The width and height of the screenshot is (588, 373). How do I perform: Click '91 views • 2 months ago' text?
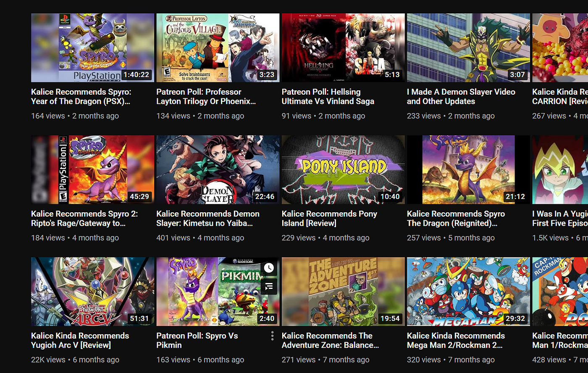pyautogui.click(x=323, y=116)
